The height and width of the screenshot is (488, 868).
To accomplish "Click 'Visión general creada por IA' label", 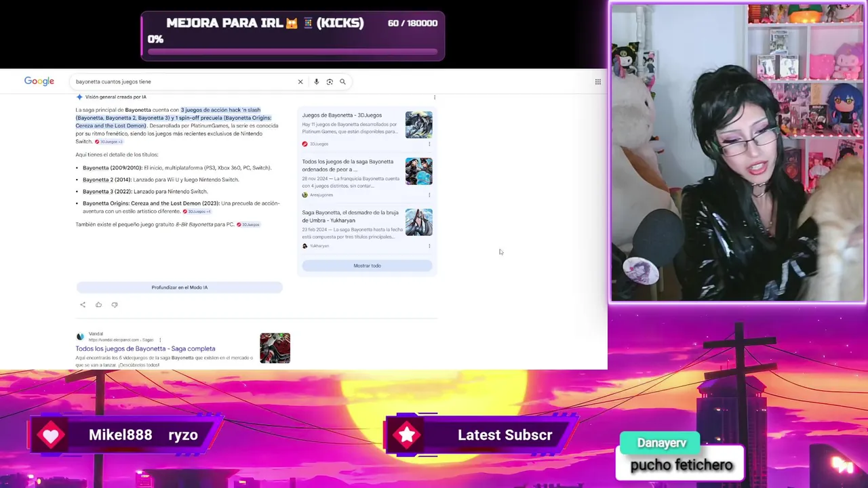I will pos(115,97).
